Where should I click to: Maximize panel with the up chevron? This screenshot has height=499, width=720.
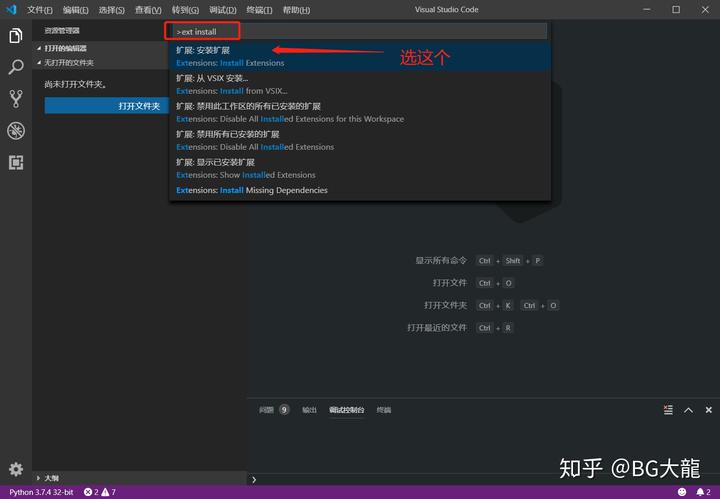[688, 410]
